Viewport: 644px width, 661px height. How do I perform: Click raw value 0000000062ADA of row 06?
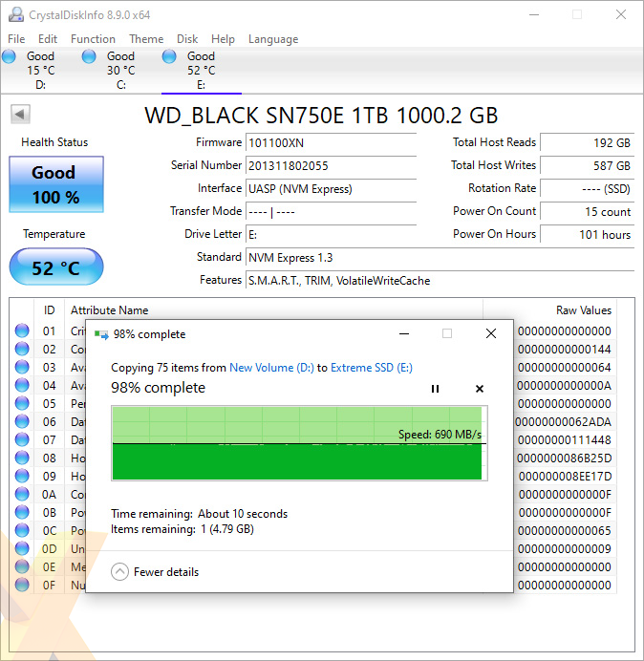[x=563, y=421]
